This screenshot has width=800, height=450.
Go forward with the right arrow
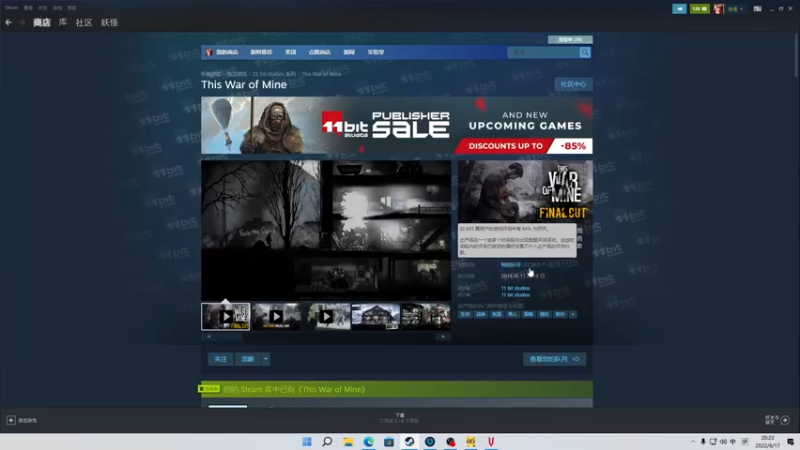click(22, 22)
